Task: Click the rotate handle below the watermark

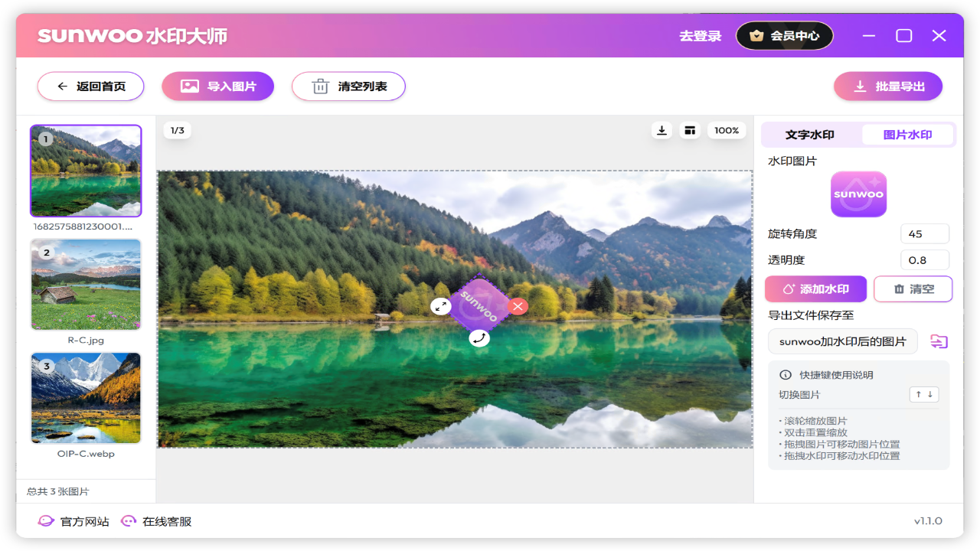Action: pos(479,337)
